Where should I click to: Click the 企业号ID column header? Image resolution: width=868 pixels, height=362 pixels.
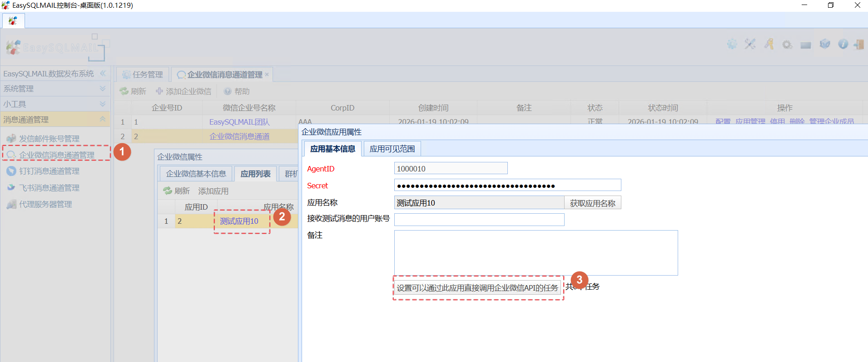pyautogui.click(x=167, y=108)
